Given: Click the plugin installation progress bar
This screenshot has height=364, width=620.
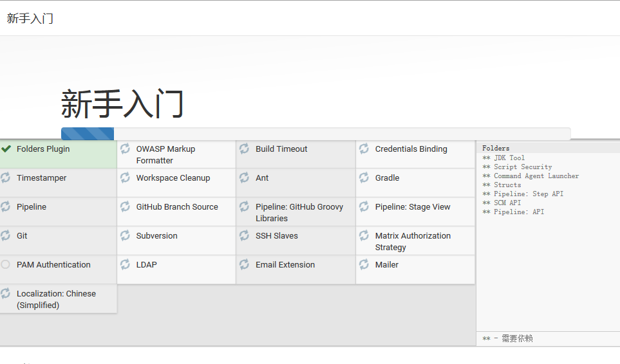Looking at the screenshot, I should pos(316,133).
